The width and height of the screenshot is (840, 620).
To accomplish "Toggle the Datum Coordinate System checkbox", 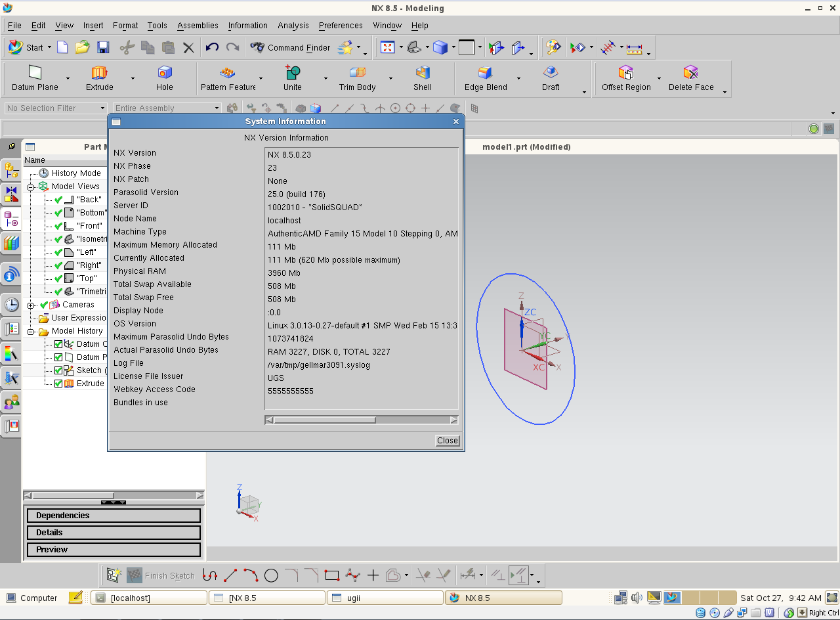I will (x=58, y=344).
